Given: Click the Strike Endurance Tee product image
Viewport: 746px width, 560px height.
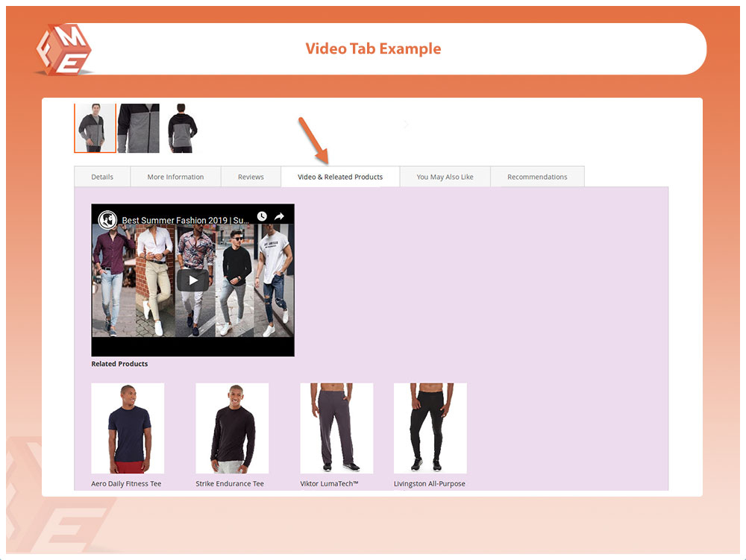Looking at the screenshot, I should 232,428.
